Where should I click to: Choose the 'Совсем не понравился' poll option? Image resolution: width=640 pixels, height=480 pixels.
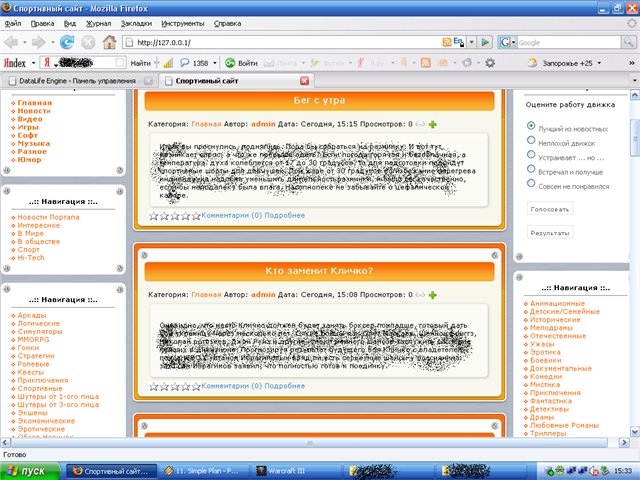(x=530, y=186)
